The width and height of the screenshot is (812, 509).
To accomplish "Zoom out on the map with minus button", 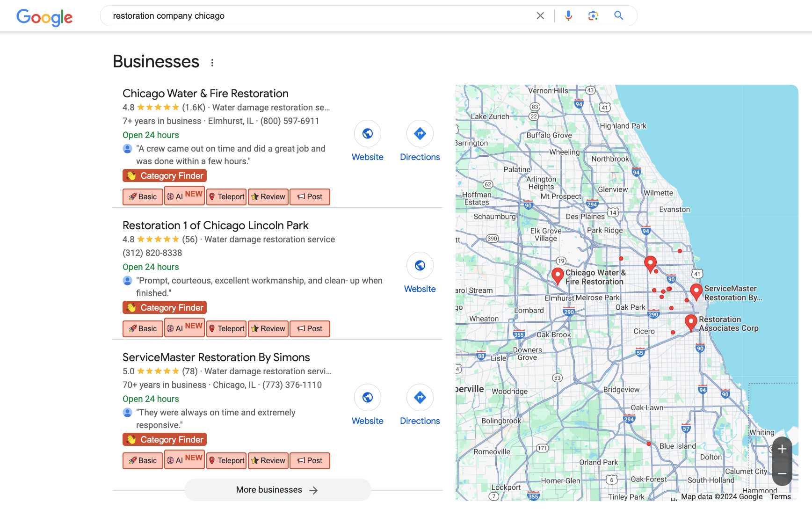I will click(x=782, y=473).
